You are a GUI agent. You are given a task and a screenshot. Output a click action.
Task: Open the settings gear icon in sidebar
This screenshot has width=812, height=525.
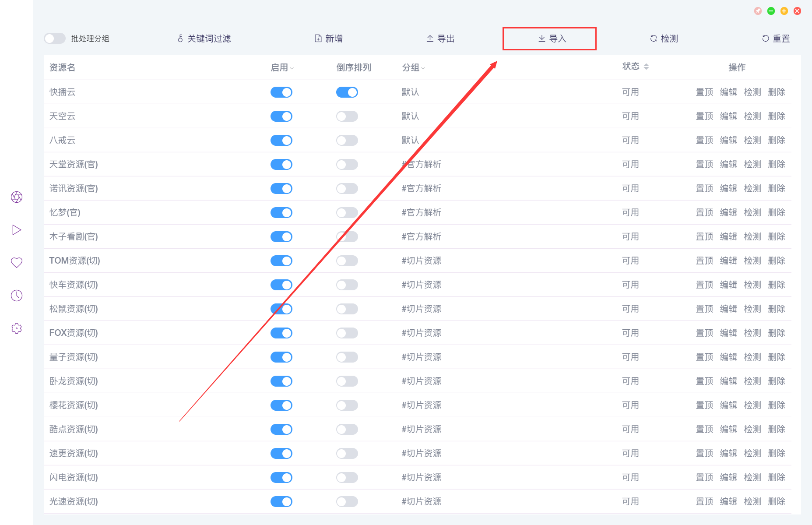[16, 328]
